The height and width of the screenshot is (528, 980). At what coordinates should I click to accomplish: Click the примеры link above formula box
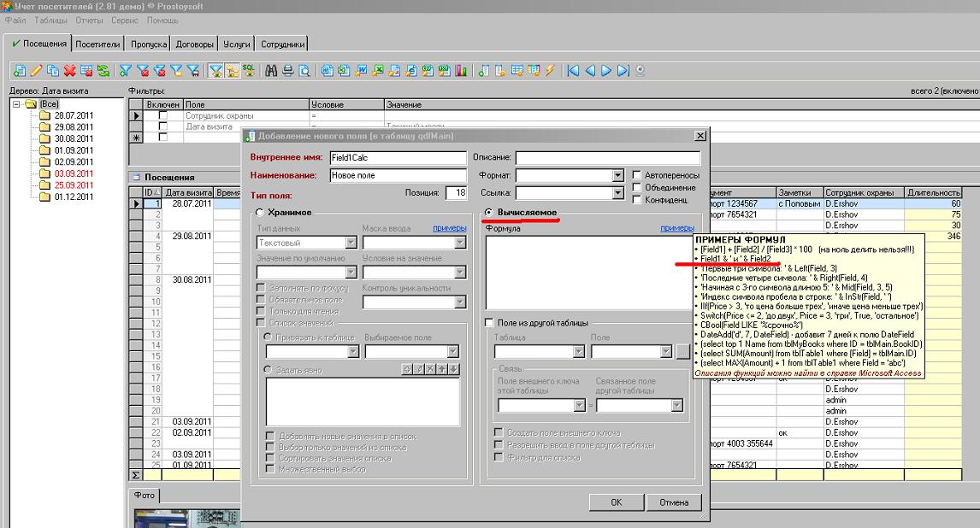[x=676, y=228]
